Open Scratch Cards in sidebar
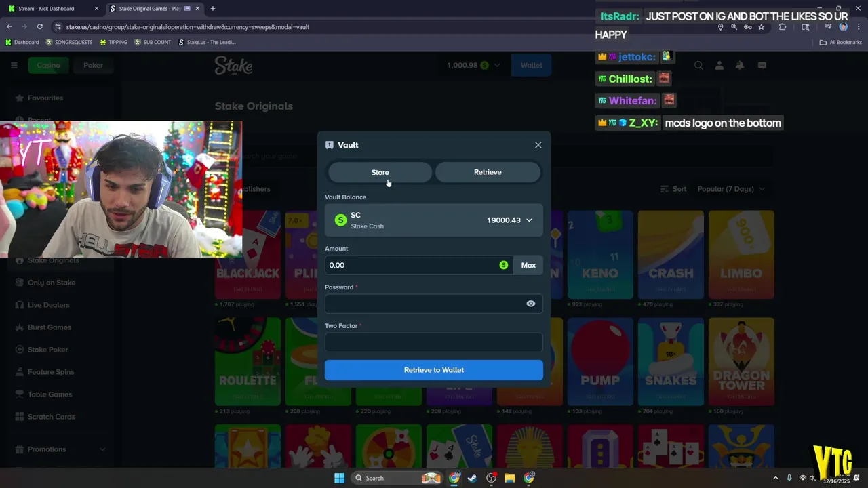 (x=51, y=417)
